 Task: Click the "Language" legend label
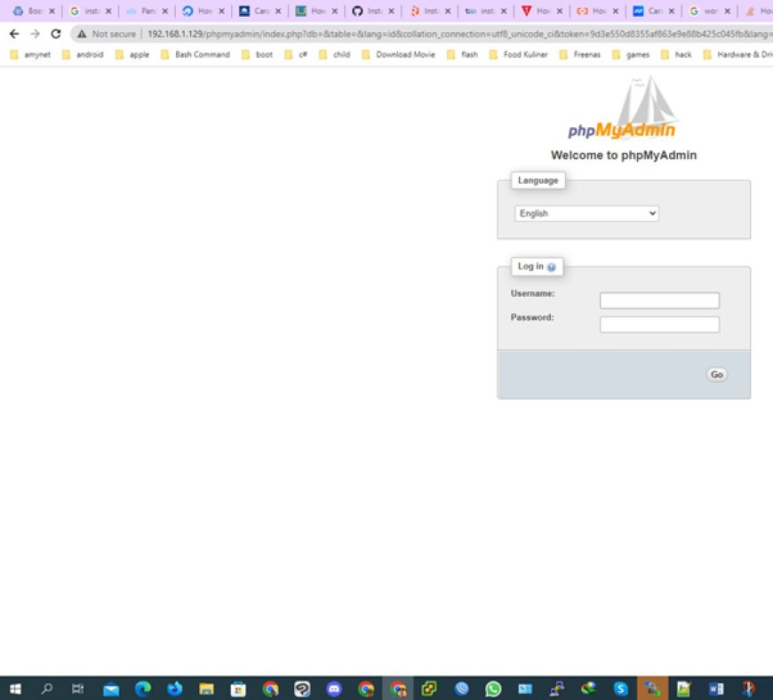pos(538,180)
